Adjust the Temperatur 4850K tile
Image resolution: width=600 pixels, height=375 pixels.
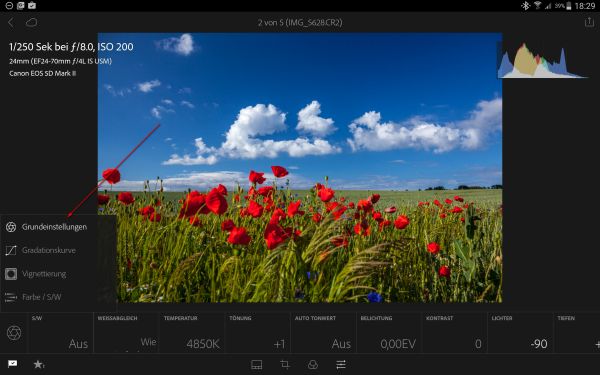192,333
